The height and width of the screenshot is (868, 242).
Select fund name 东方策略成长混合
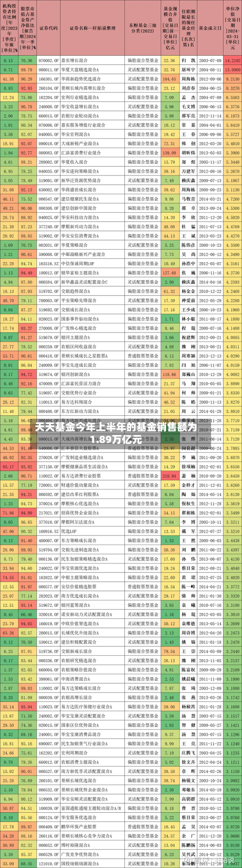click(x=79, y=541)
